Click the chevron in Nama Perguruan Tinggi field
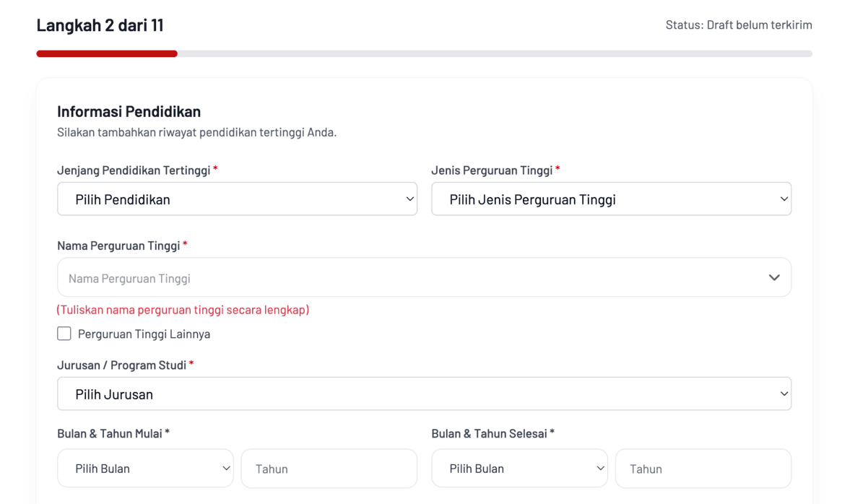 point(774,278)
